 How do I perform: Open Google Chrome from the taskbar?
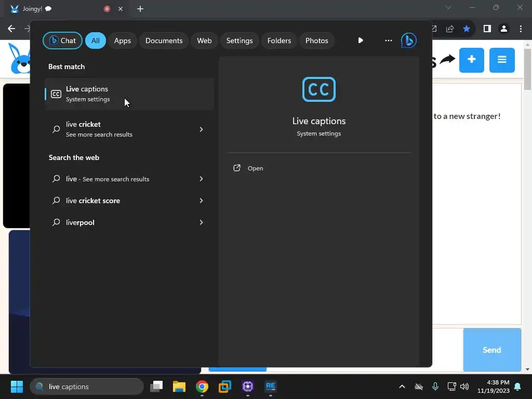coord(202,387)
